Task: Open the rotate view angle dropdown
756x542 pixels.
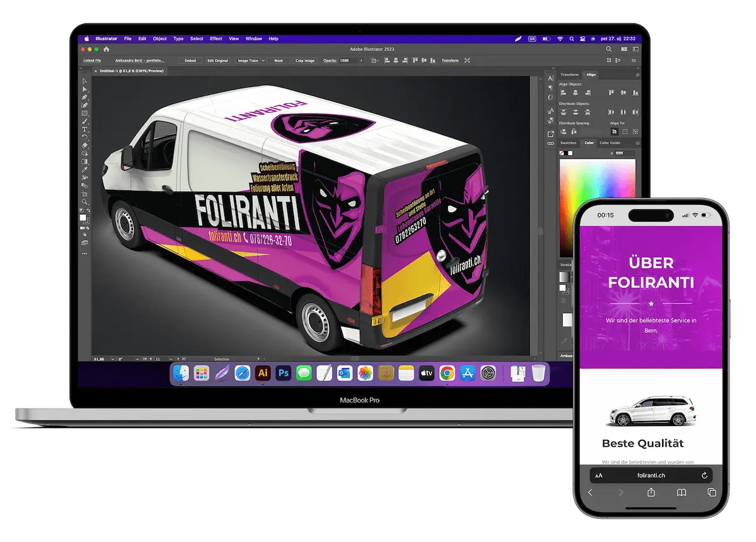Action: (137, 359)
